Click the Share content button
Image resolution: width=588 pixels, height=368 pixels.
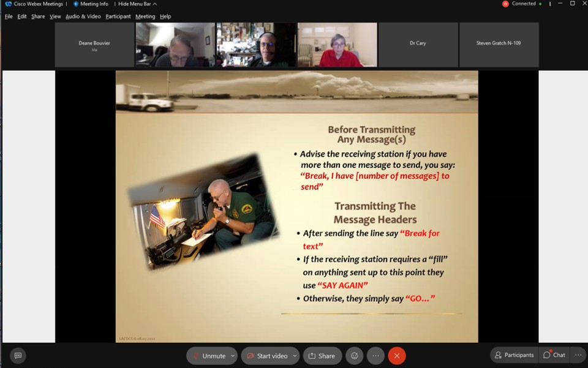(323, 356)
